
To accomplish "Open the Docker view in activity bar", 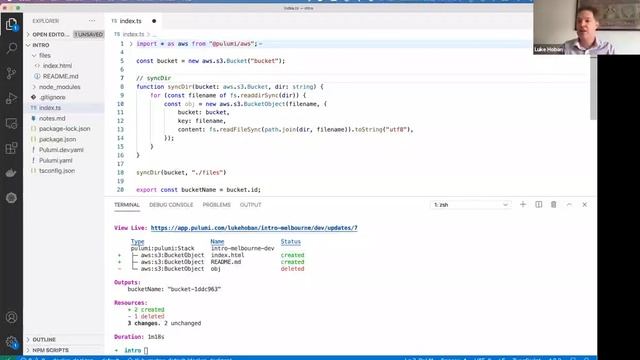I will click(11, 173).
